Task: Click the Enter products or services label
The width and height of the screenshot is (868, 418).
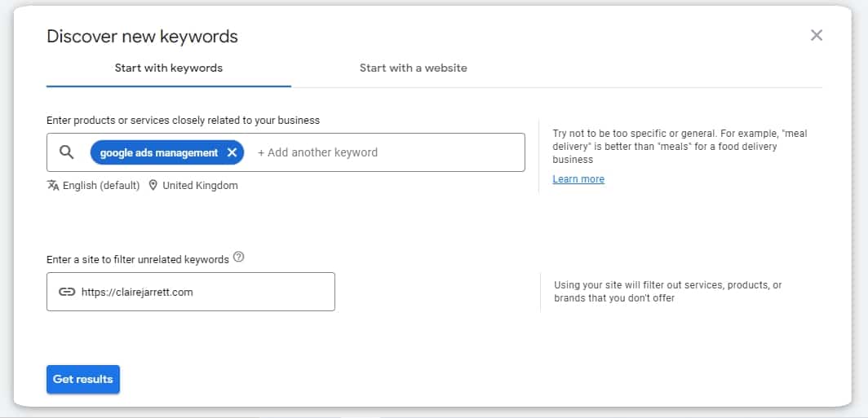Action: tap(183, 120)
